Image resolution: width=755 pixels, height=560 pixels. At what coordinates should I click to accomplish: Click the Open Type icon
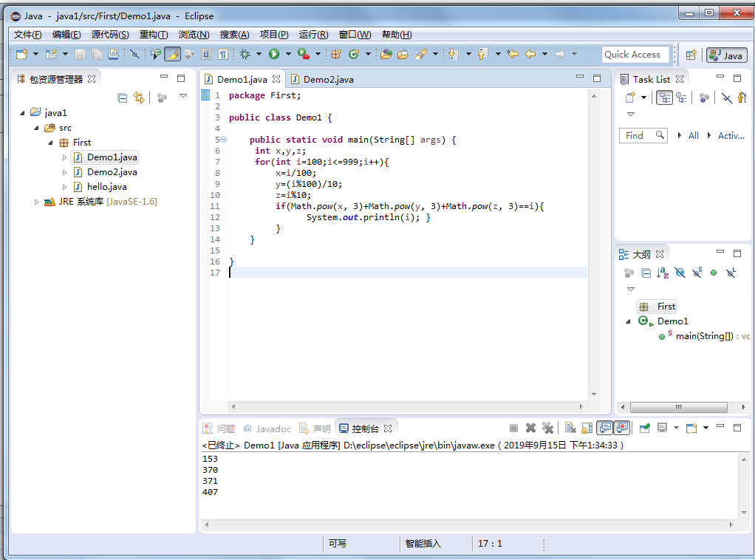coord(386,54)
